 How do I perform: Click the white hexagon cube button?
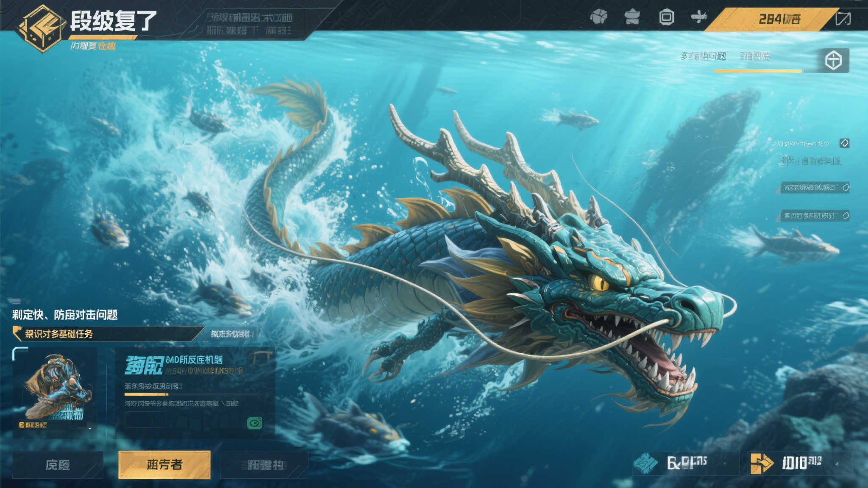(x=833, y=60)
